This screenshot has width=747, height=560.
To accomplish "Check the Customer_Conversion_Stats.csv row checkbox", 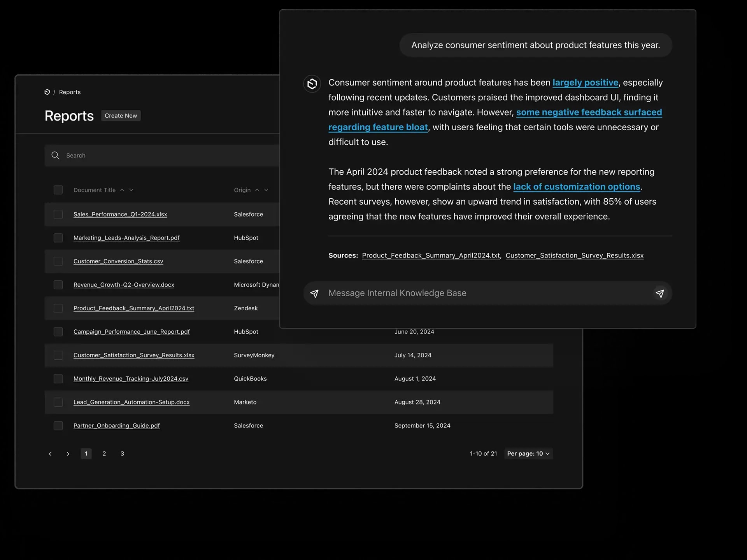I will [x=58, y=261].
